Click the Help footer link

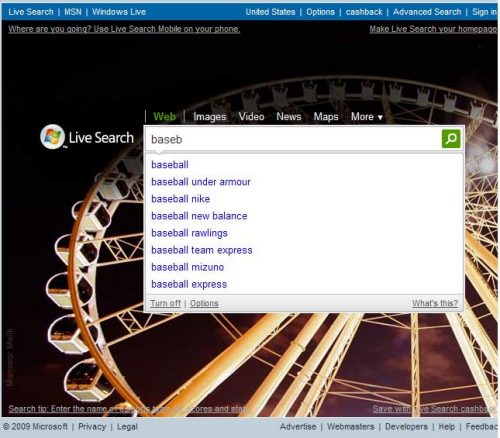[x=447, y=427]
